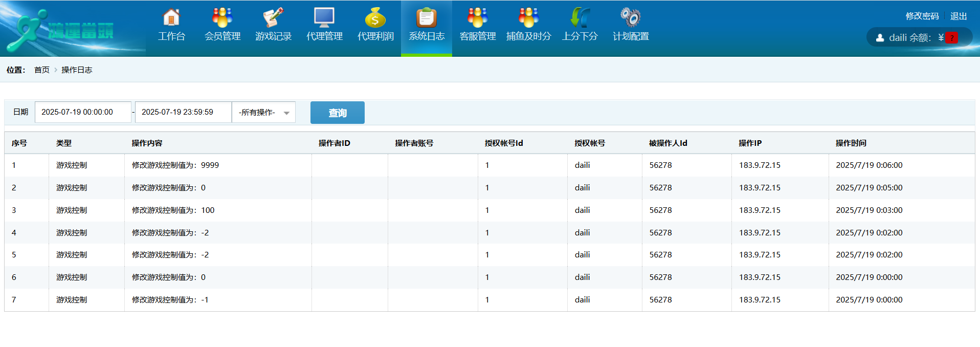Viewport: 980px width, 347px height.
Task: Go to 代理管理 agent management
Action: click(324, 18)
